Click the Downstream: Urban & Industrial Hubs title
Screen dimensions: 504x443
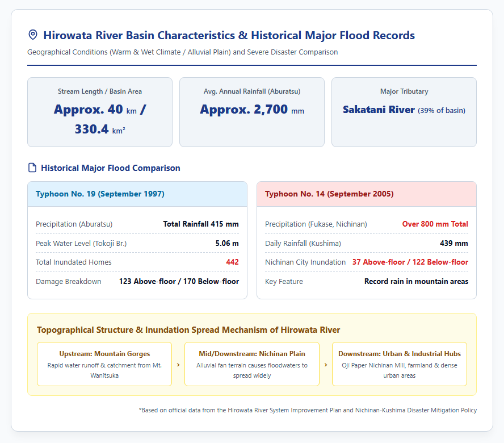[400, 354]
